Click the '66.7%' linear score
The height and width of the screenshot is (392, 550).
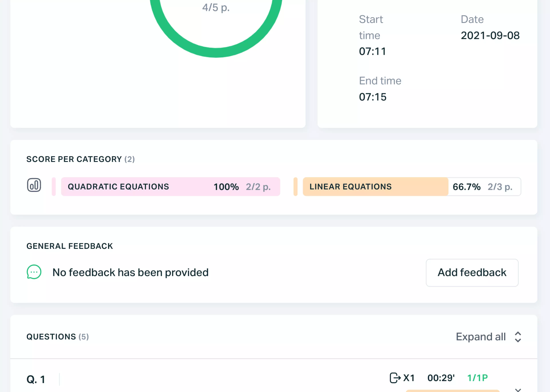pos(466,187)
